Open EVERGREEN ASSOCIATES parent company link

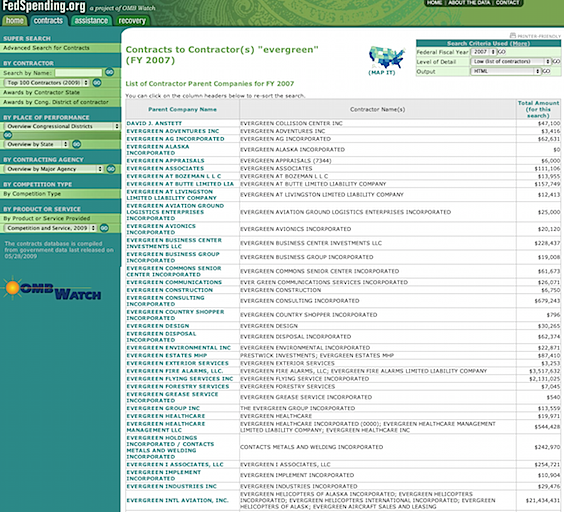coord(165,168)
